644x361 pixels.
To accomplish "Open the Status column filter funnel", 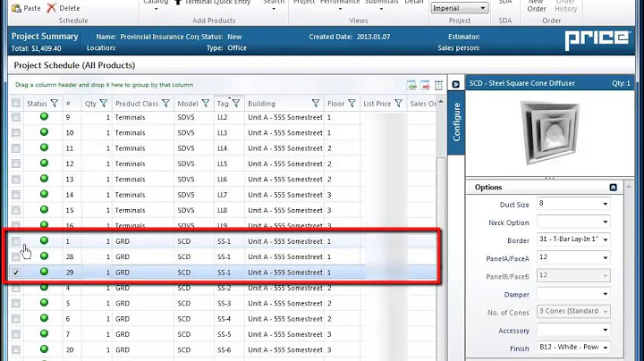I will [55, 104].
